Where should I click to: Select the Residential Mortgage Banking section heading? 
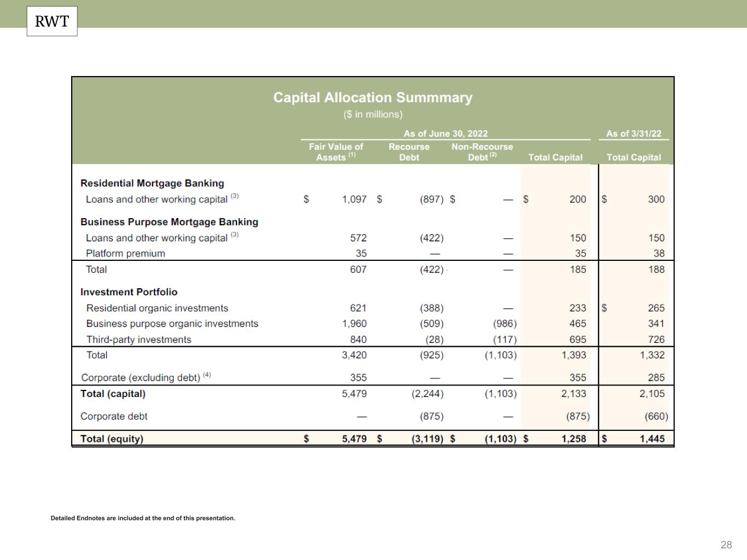click(x=152, y=183)
